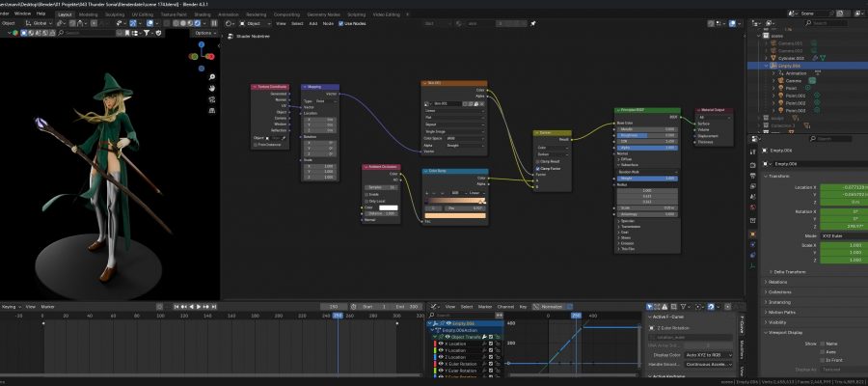Viewport: 868px width, 386px height.
Task: Toggle camera view with the camera icon
Action: point(211,99)
